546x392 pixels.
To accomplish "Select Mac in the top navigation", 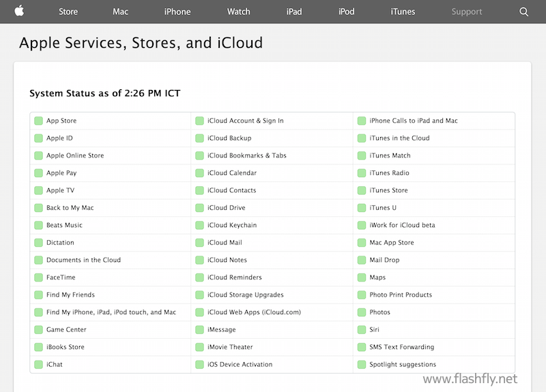I will click(x=121, y=12).
